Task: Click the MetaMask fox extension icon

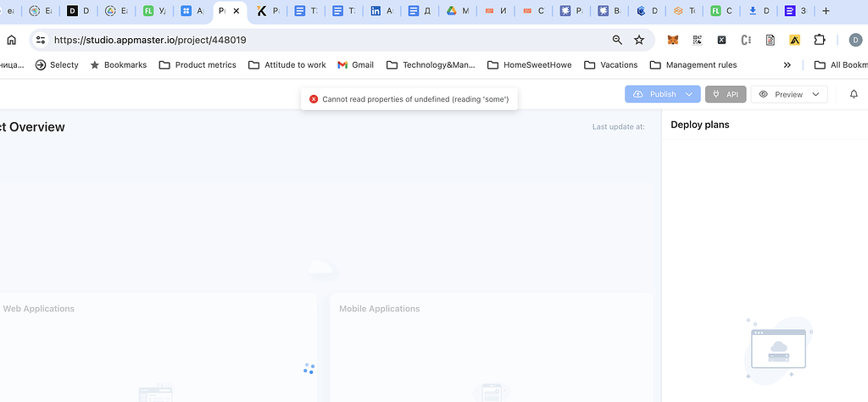Action: click(673, 40)
